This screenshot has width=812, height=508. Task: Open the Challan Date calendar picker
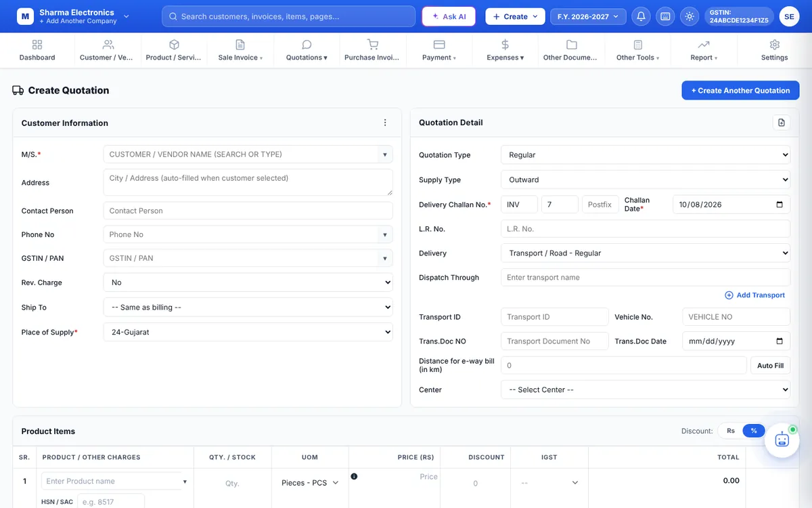pos(780,205)
